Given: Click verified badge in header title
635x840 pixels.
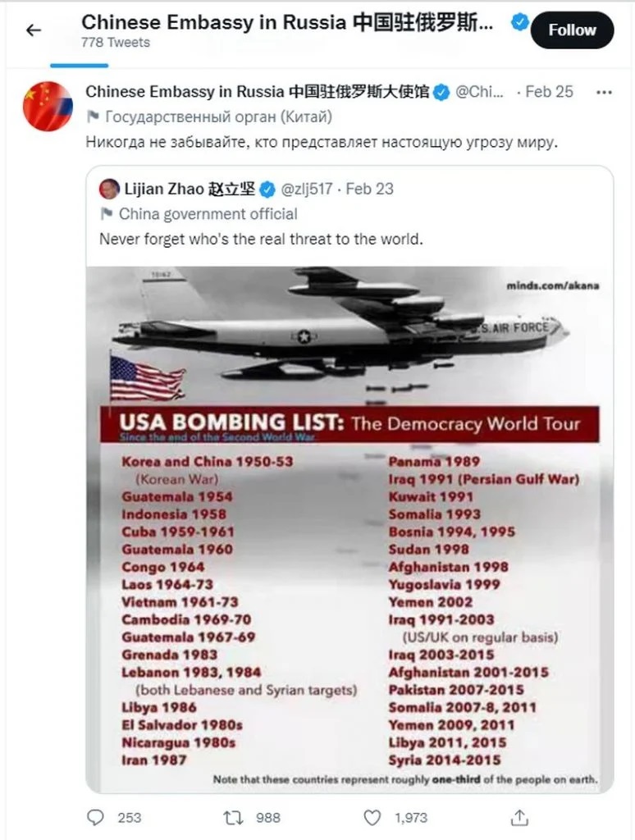Looking at the screenshot, I should pos(520,22).
